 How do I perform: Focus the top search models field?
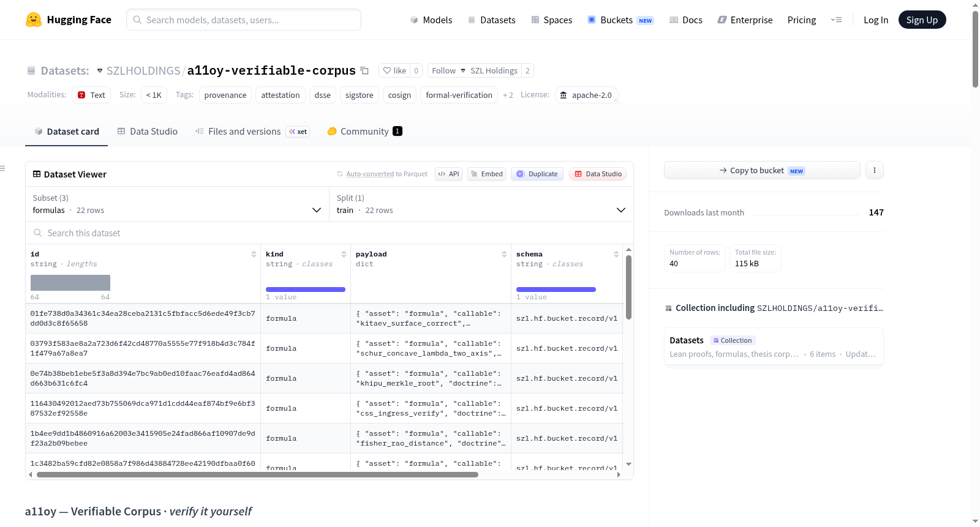pos(244,20)
